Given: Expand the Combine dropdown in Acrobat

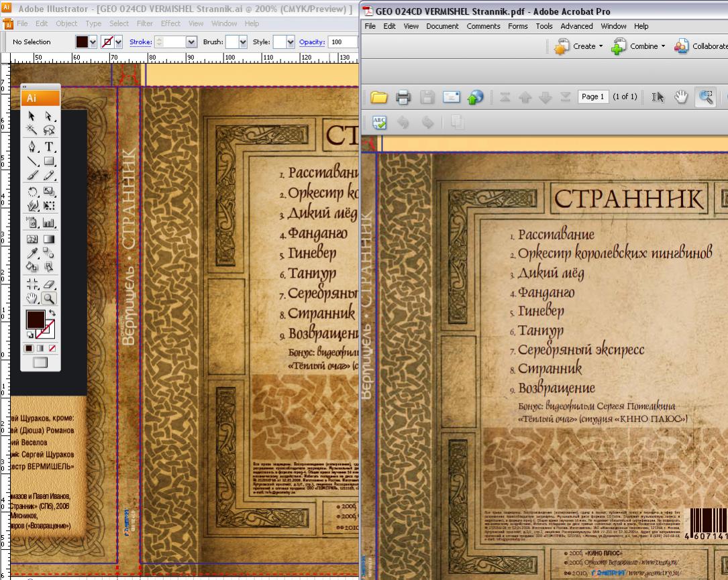Looking at the screenshot, I should [x=663, y=46].
